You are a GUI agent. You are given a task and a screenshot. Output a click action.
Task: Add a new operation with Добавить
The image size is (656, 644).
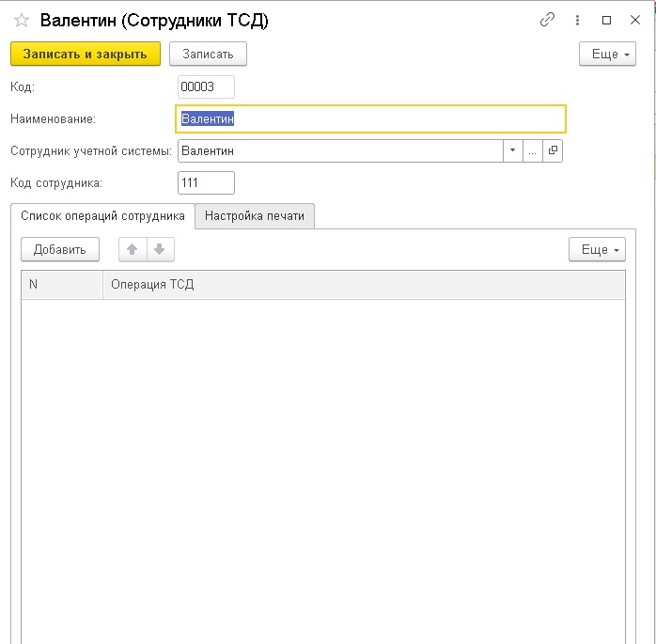60,249
